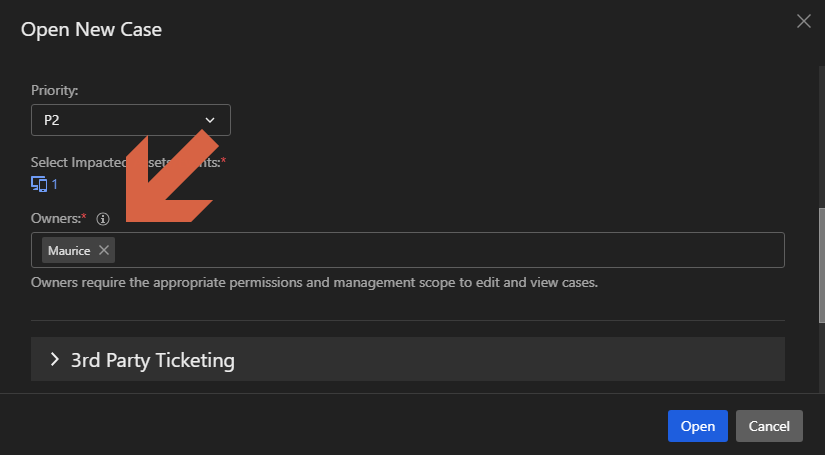This screenshot has width=825, height=455.
Task: Open the Priority dropdown showing P2
Action: 130,120
